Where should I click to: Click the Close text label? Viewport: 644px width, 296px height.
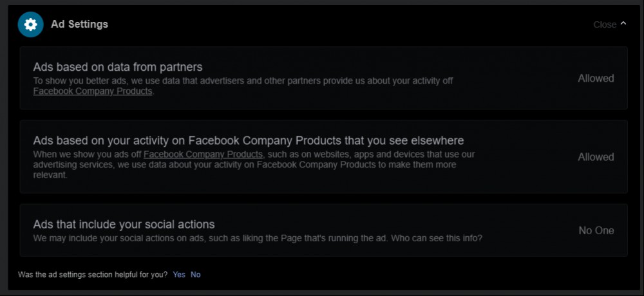point(605,24)
